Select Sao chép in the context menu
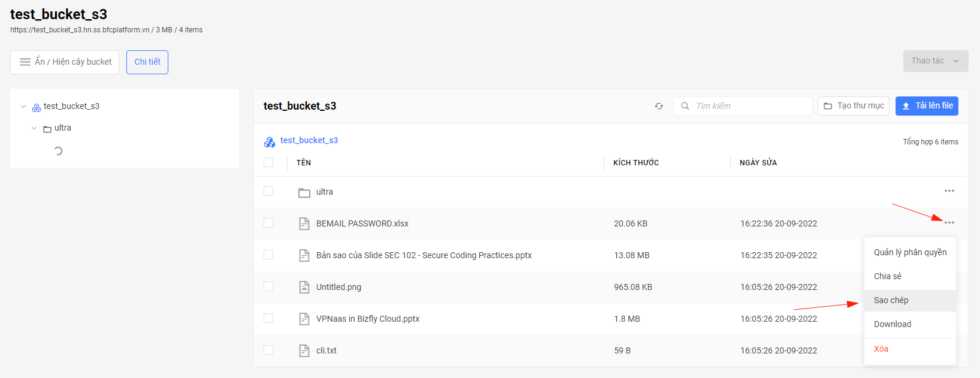This screenshot has width=980, height=378. [910, 300]
